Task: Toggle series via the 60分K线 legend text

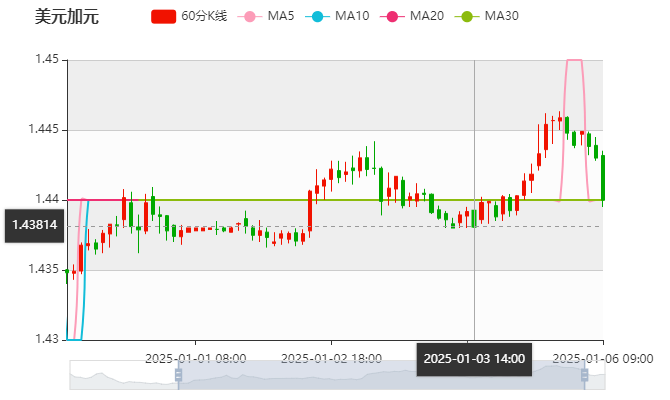Action: pyautogui.click(x=203, y=16)
